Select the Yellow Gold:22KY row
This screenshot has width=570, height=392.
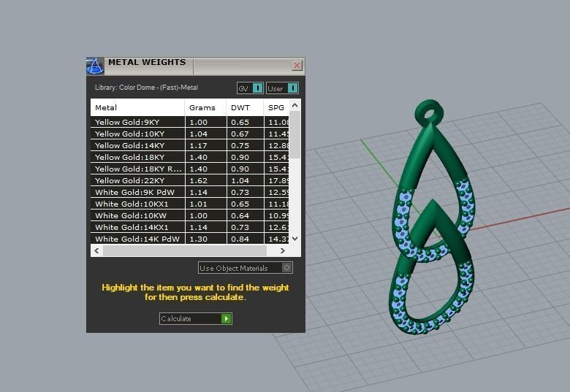190,180
